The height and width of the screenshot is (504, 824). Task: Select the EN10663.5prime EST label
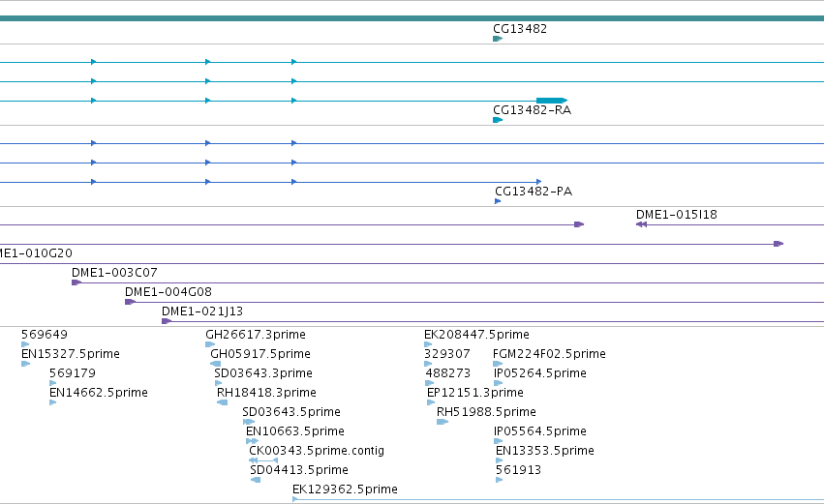294,432
